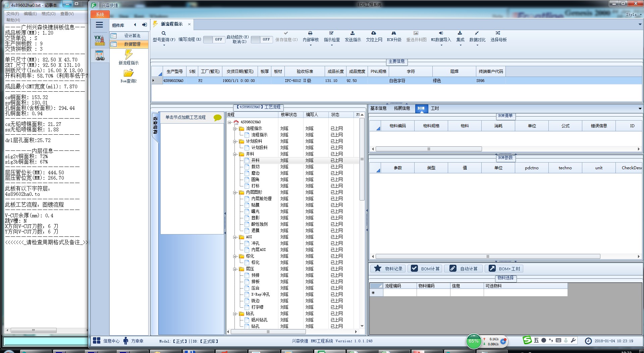This screenshot has height=353, width=644.
Task: Click 选择母板 shuffle icon
Action: coord(498,33)
